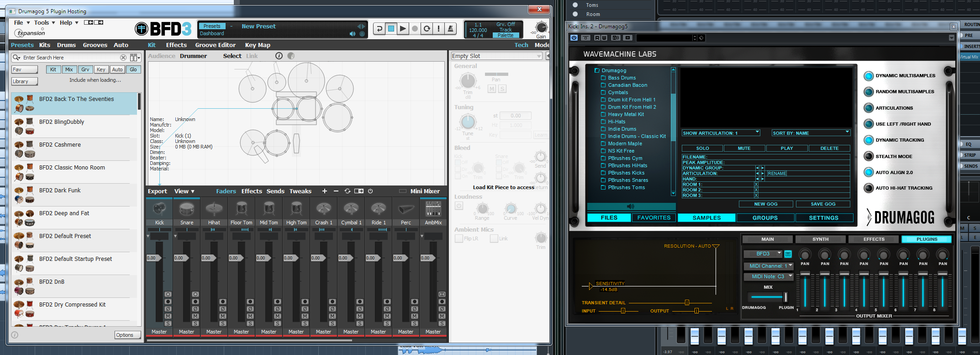The image size is (980, 355).
Task: Click the info icon beside Link
Action: 279,56
